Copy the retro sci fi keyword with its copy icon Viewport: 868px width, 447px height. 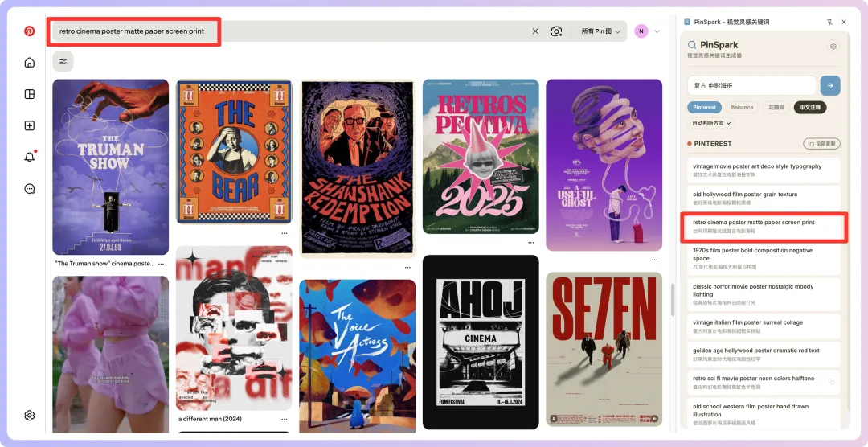tap(831, 382)
